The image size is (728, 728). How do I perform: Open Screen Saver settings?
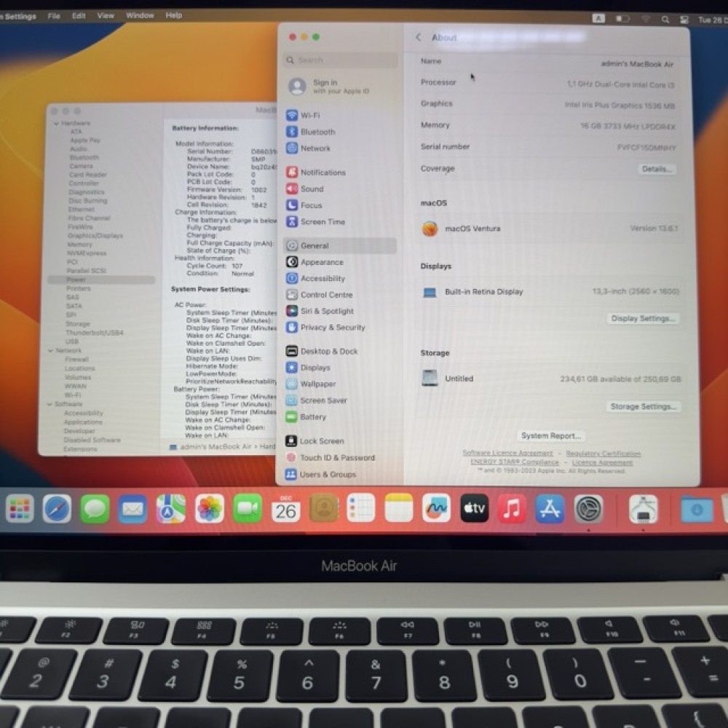pyautogui.click(x=316, y=400)
